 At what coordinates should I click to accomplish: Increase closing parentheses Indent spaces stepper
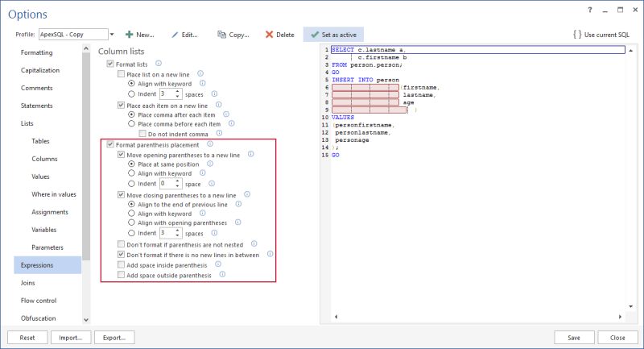(177, 231)
